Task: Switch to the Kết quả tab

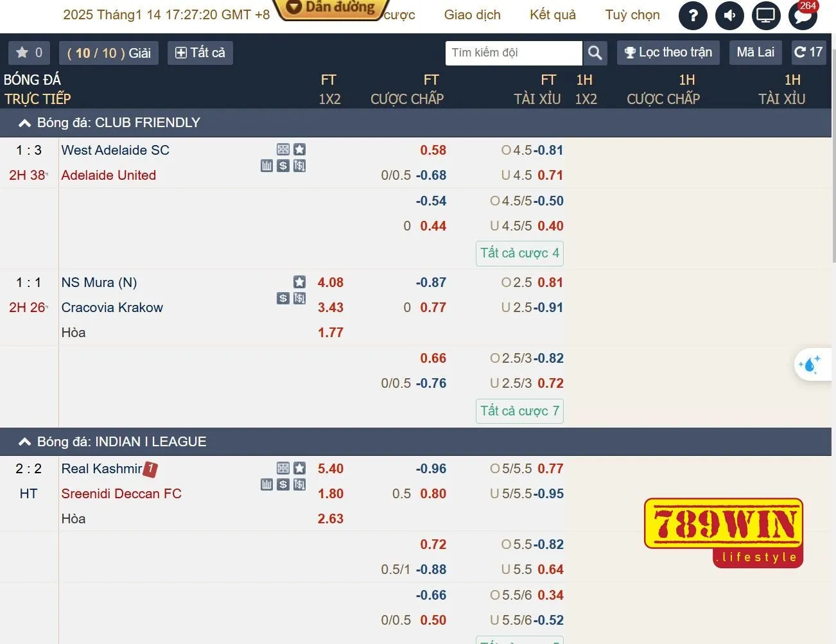Action: [x=552, y=15]
